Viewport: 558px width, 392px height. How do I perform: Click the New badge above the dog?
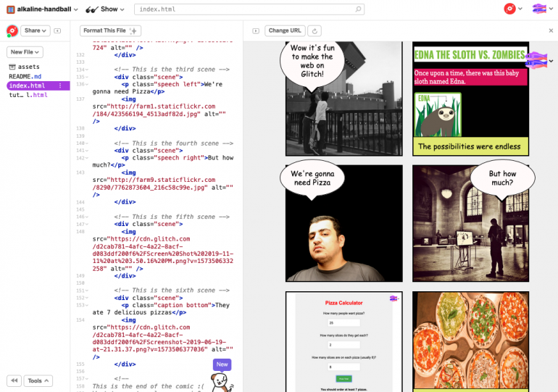(x=222, y=364)
